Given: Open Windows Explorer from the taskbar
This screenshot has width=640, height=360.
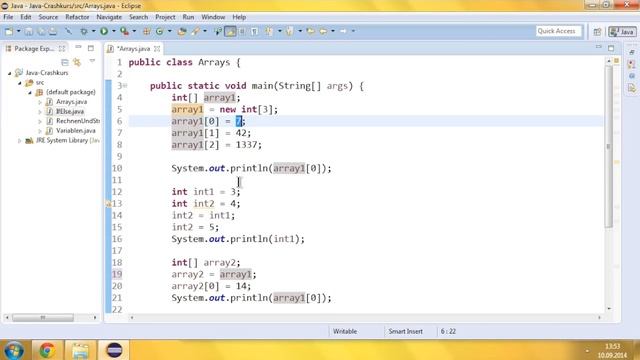Looking at the screenshot, I should (x=80, y=350).
